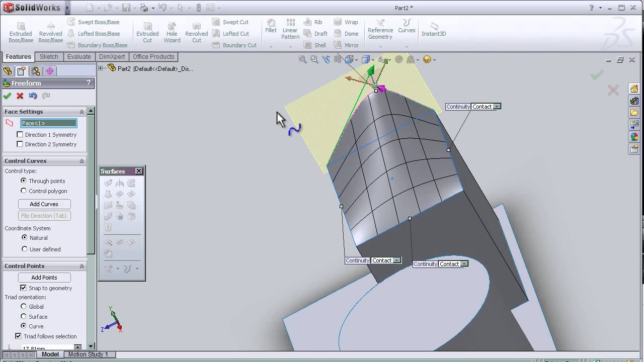Select User defined coordinate system

point(24,249)
